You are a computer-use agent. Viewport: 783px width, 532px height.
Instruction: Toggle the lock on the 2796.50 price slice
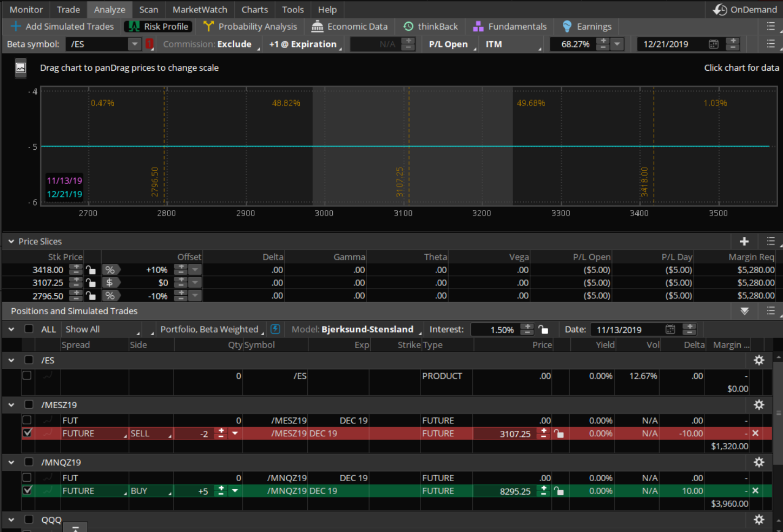90,296
